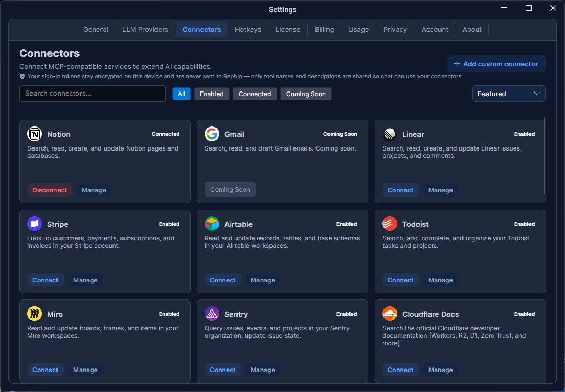The image size is (565, 392).
Task: Open the Privacy tab
Action: pyautogui.click(x=395, y=29)
